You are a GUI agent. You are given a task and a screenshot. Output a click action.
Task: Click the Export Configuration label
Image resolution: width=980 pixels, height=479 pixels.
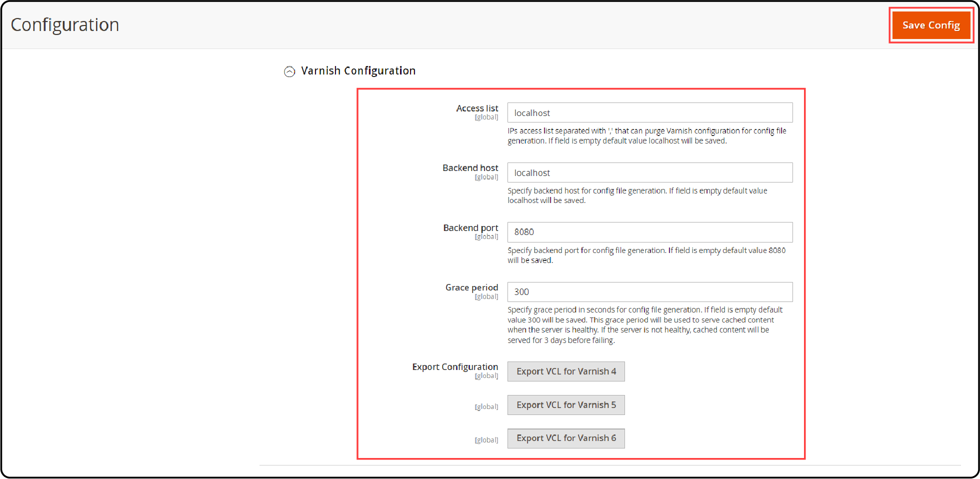pos(455,367)
